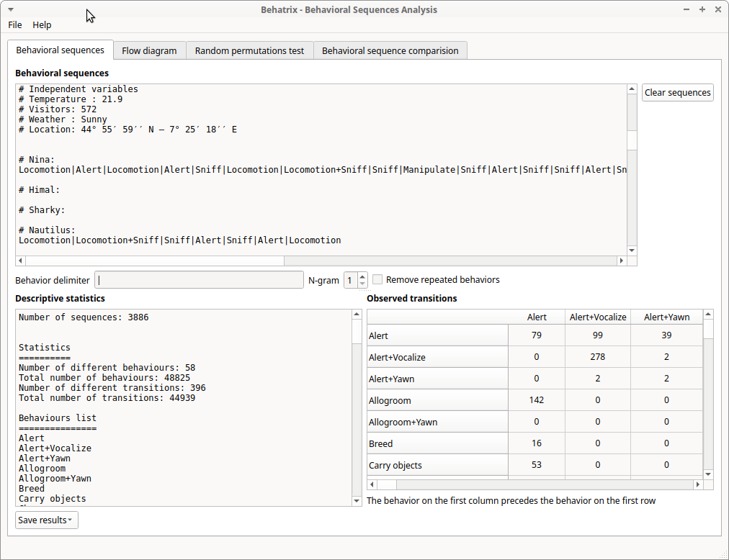Close the Behatrix window

point(718,10)
